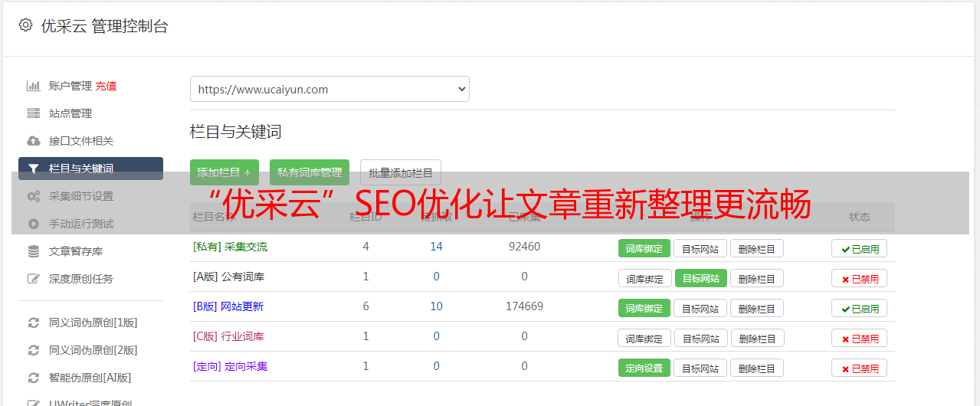Click the bar chart icon for 账户管理
The height and width of the screenshot is (406, 980).
coord(33,86)
